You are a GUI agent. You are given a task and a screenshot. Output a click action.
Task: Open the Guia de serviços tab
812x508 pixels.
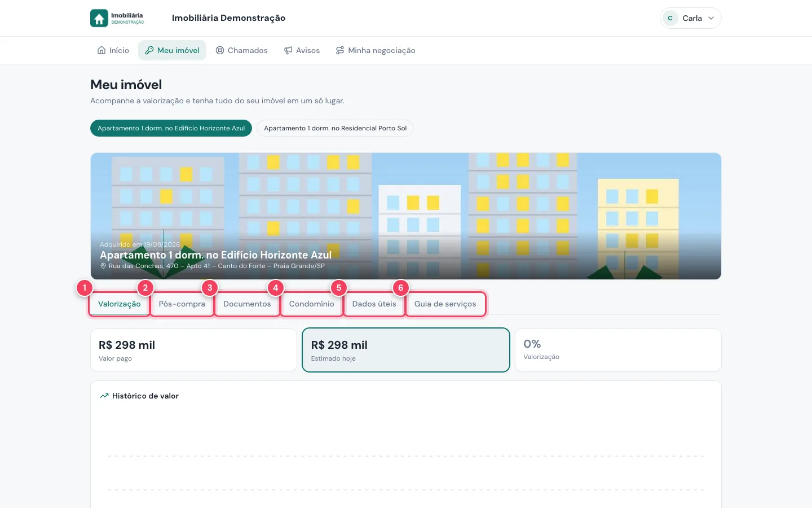tap(445, 304)
